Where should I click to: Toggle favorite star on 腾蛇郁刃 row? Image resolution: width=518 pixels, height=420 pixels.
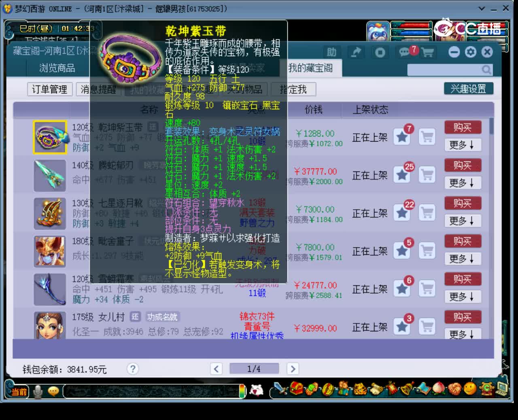click(x=402, y=175)
